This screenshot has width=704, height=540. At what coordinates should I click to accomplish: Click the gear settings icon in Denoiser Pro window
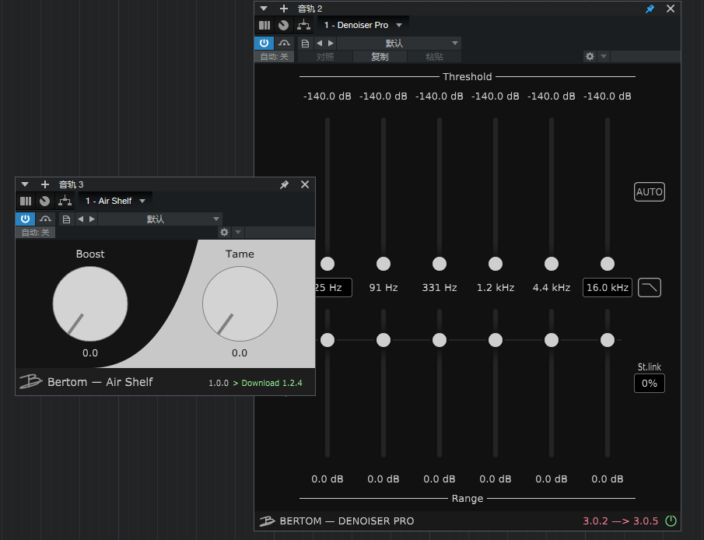coord(590,57)
